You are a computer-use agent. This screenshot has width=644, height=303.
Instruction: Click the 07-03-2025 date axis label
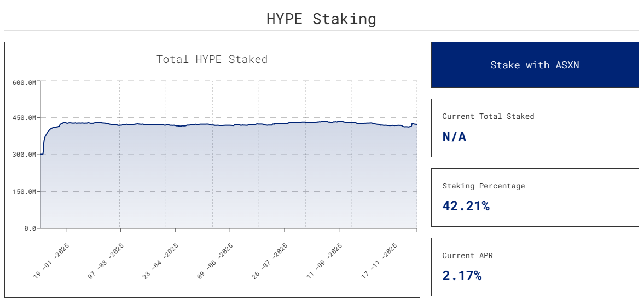pyautogui.click(x=106, y=261)
